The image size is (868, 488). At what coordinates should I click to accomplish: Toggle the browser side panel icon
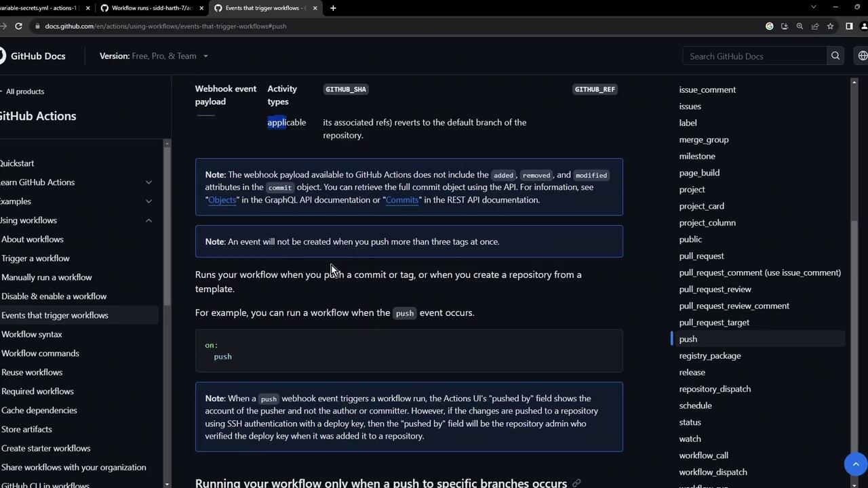[x=849, y=26]
